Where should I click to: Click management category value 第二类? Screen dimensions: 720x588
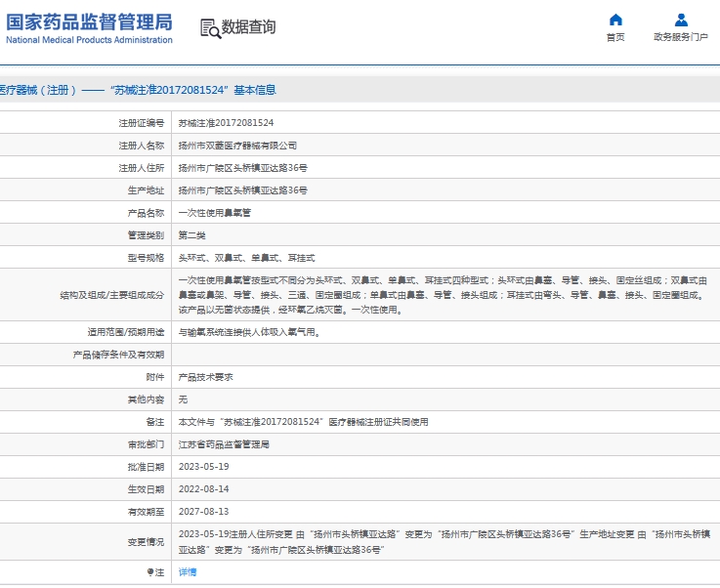(191, 235)
